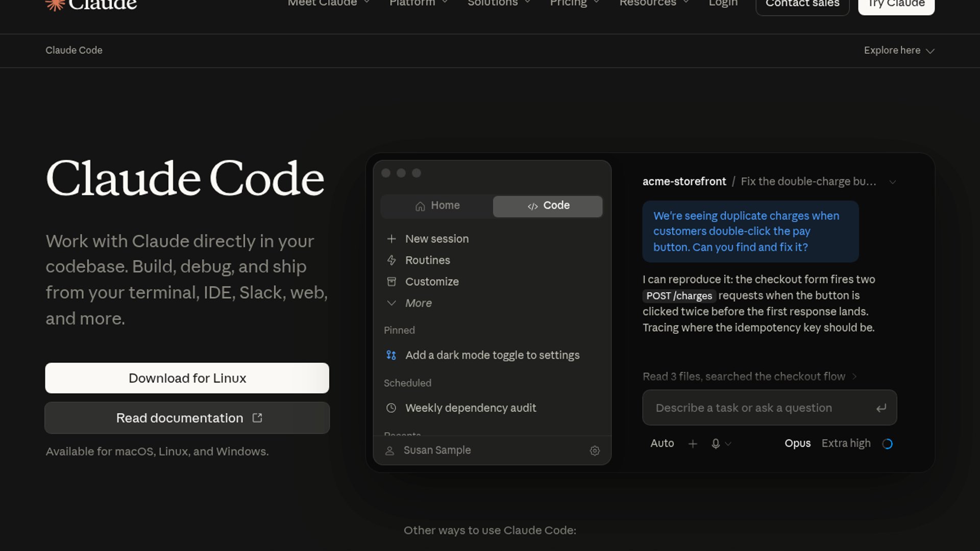This screenshot has height=551, width=980.
Task: Click the POST /charges code snippet
Action: click(679, 296)
